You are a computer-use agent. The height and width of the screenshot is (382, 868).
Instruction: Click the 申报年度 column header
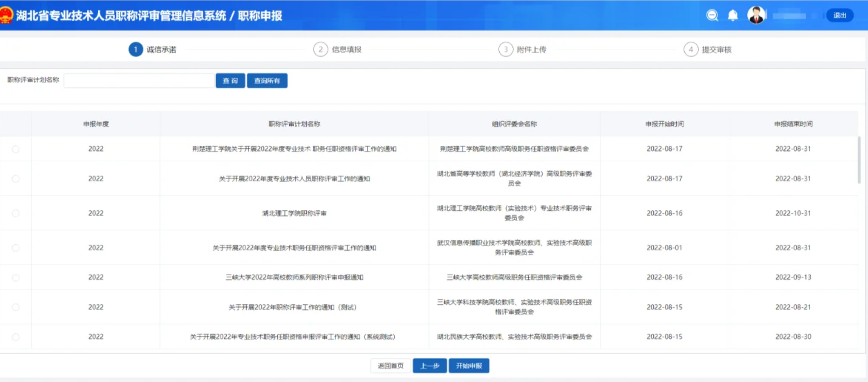pyautogui.click(x=96, y=124)
